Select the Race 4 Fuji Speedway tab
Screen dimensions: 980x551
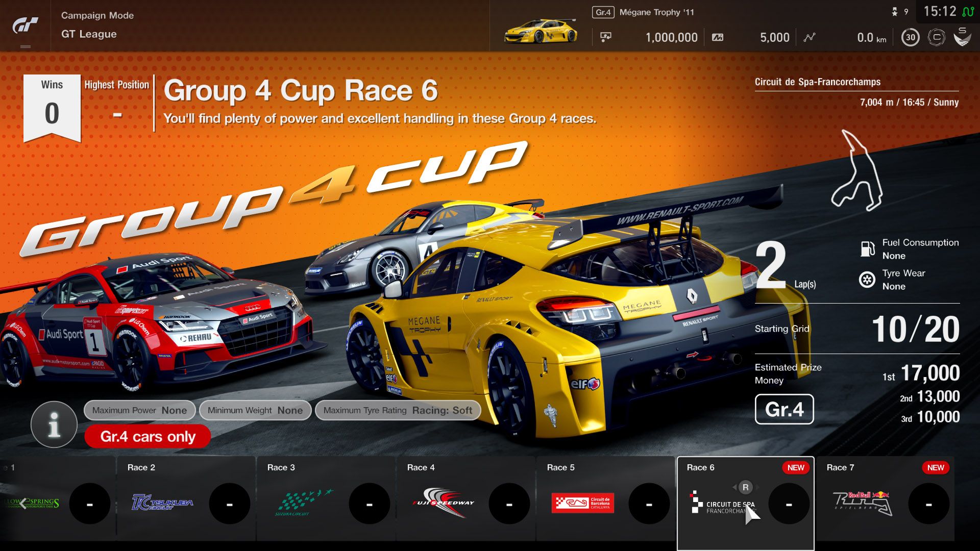(x=465, y=498)
